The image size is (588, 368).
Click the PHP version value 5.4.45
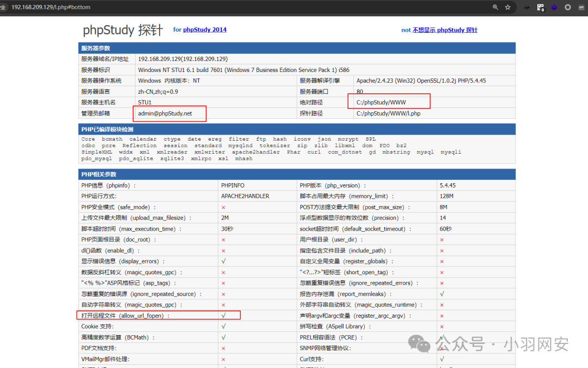(448, 185)
